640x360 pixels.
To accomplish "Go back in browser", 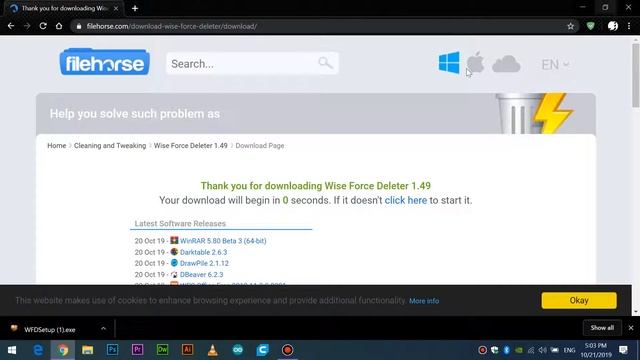I will (11, 26).
